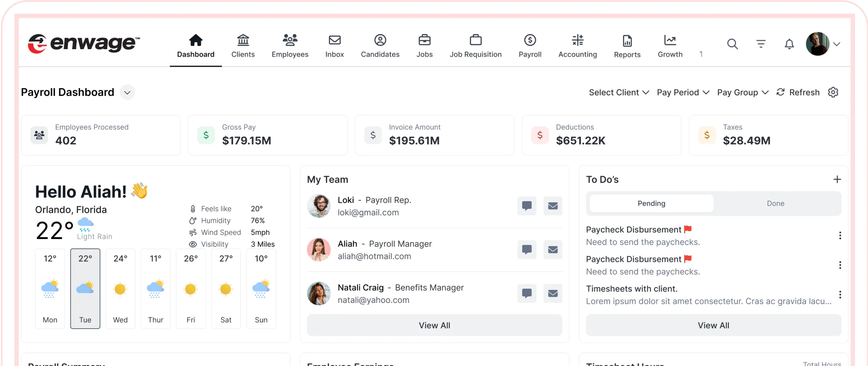Image resolution: width=868 pixels, height=366 pixels.
Task: Click View All under My Team
Action: click(434, 325)
